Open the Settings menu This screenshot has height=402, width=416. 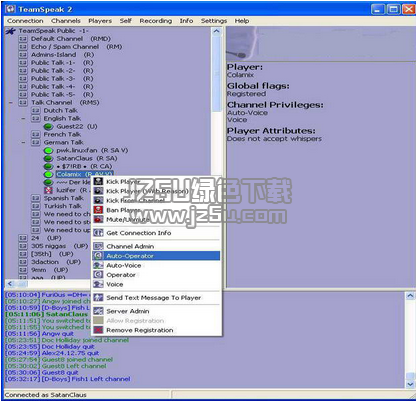[214, 21]
